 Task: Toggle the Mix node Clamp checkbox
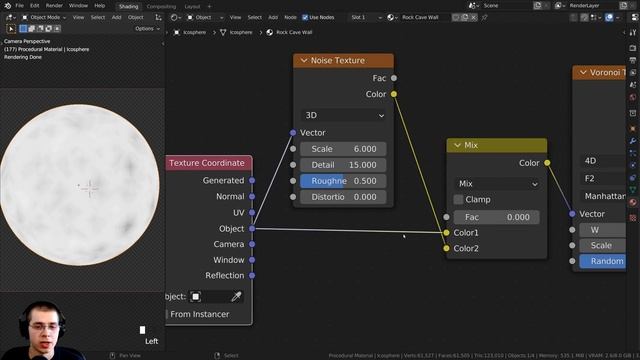[x=458, y=200]
